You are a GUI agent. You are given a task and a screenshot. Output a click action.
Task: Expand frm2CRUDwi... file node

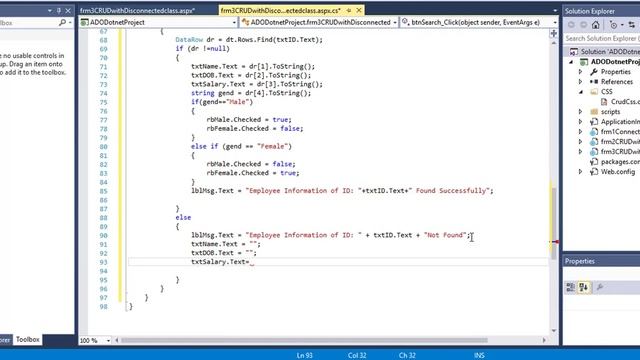pyautogui.click(x=580, y=142)
